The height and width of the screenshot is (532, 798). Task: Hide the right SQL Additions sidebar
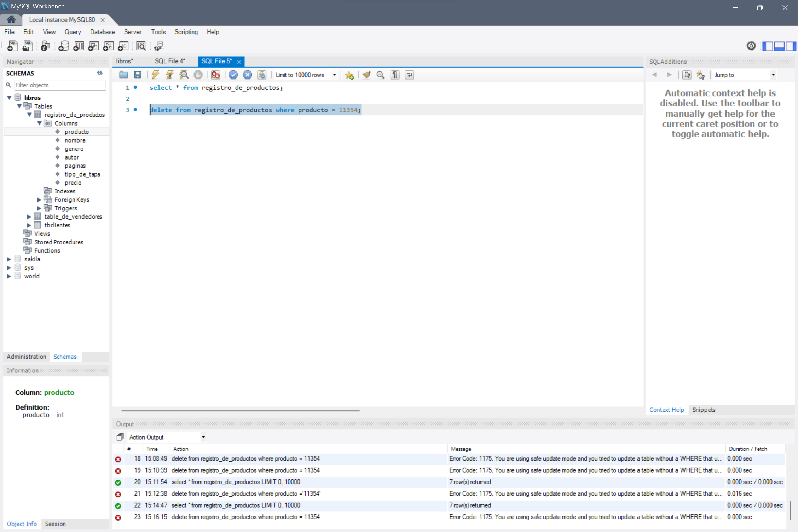coord(791,46)
